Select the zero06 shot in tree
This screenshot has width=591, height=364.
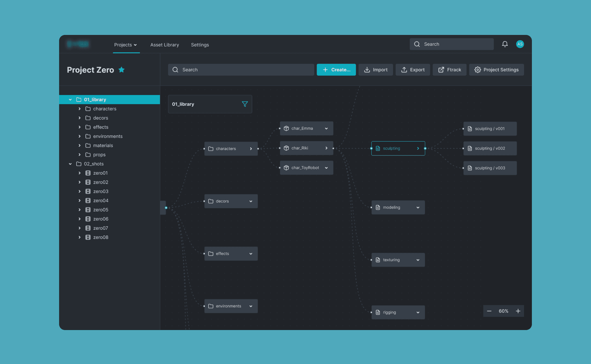pyautogui.click(x=101, y=219)
